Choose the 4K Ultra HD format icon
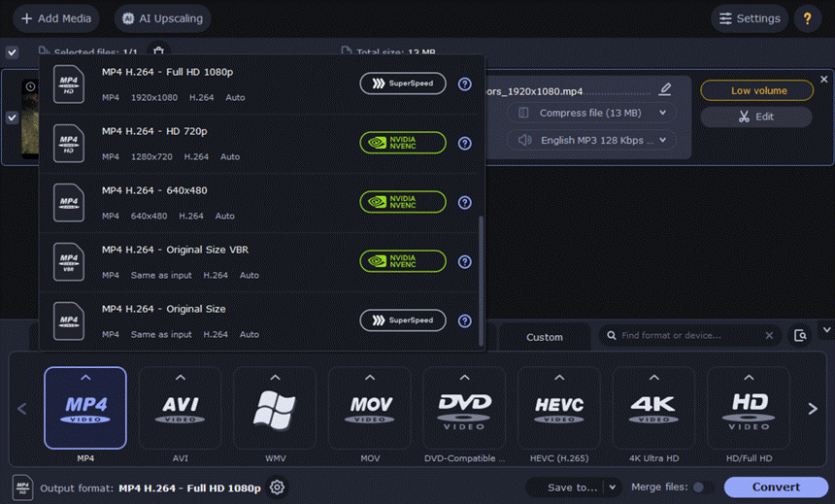This screenshot has width=835, height=504. pos(652,408)
